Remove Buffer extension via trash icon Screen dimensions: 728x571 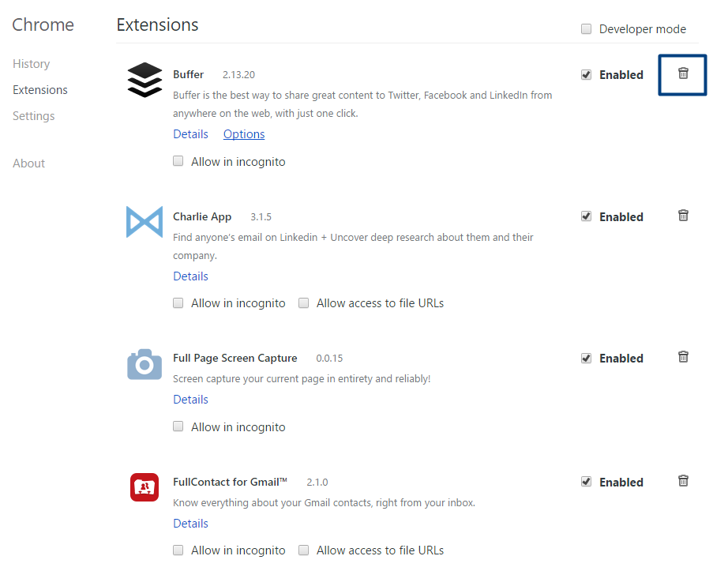point(683,73)
